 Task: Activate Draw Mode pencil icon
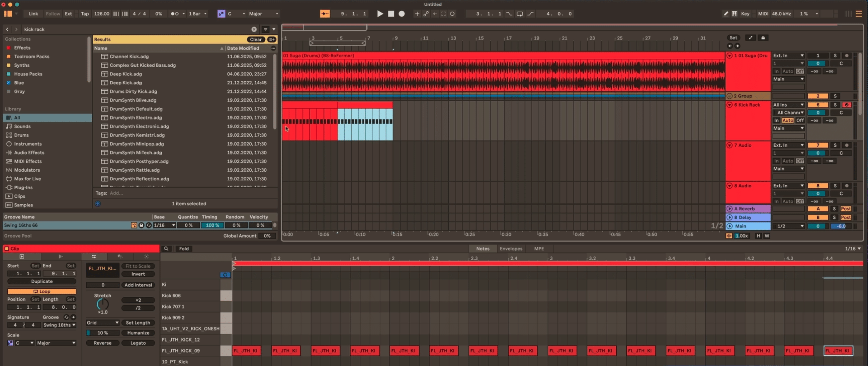click(725, 14)
